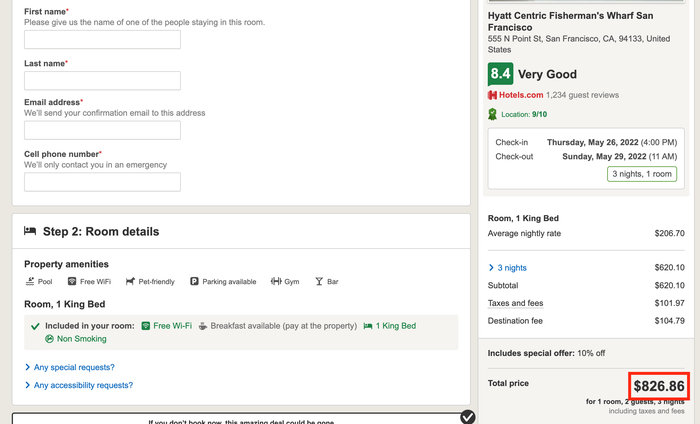Click the Pool amenity icon
The width and height of the screenshot is (700, 424).
(x=30, y=281)
